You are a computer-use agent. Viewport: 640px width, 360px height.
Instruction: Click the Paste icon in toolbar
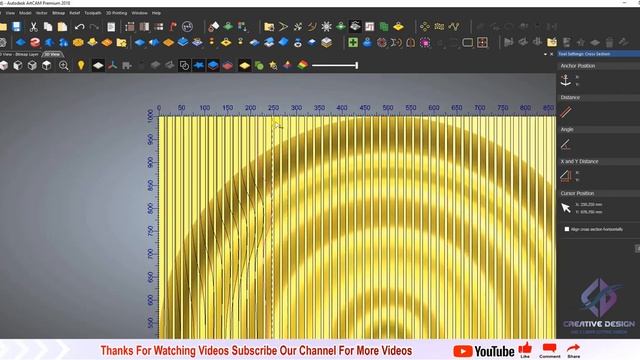[62, 27]
